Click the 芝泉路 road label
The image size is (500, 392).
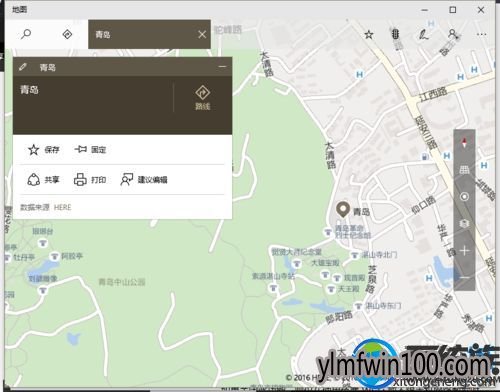click(x=371, y=279)
